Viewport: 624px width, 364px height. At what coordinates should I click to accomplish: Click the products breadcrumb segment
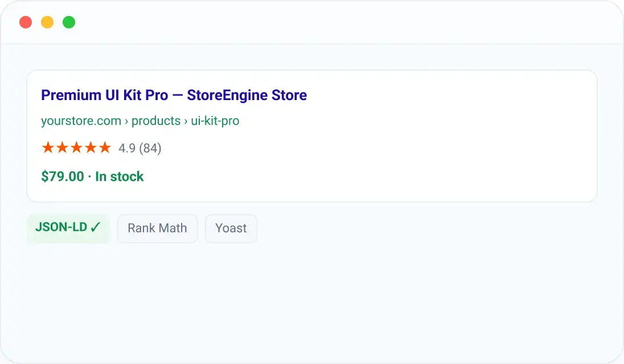156,121
